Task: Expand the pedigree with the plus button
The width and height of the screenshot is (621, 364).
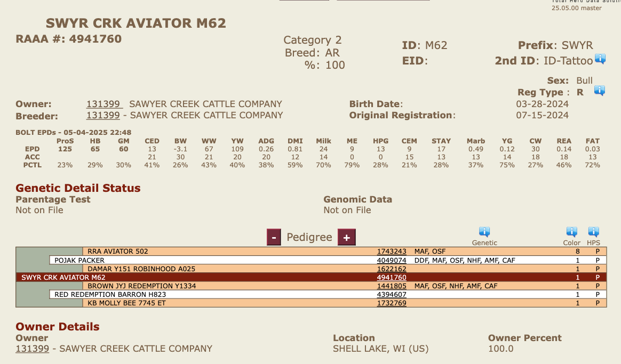Action: [x=346, y=237]
